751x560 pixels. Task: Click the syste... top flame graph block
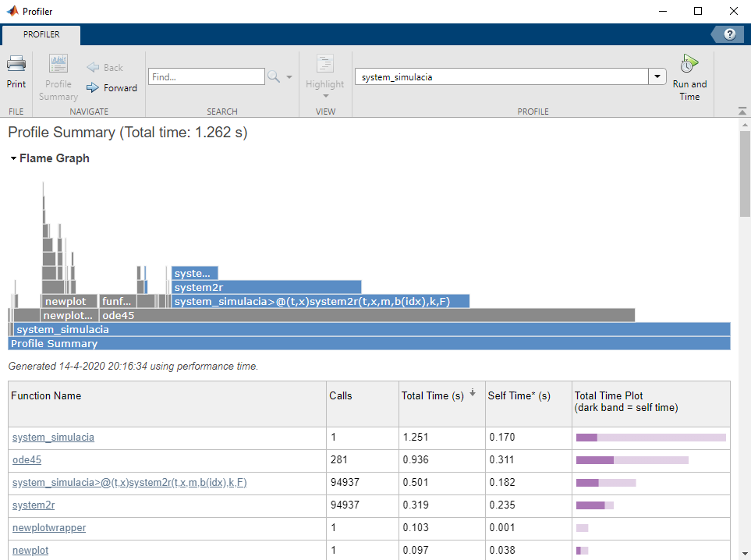point(195,274)
